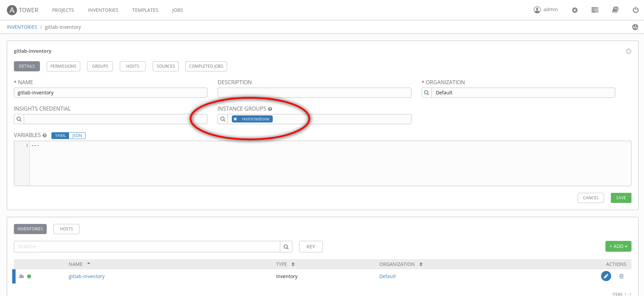Screen dimensions: 644x296
Task: Remove the restrictedzone instance group tag
Action: (236, 119)
